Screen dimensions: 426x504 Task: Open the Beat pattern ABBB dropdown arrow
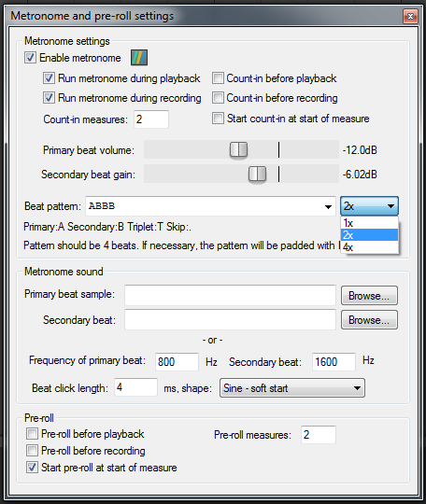(328, 206)
